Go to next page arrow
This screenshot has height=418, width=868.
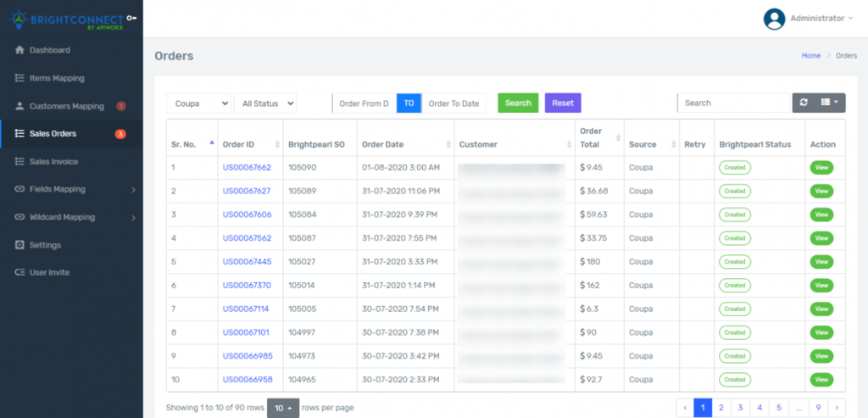837,408
